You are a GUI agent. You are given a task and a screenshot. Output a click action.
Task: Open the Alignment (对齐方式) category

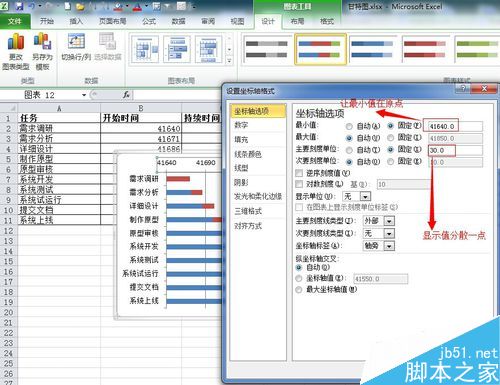point(258,226)
